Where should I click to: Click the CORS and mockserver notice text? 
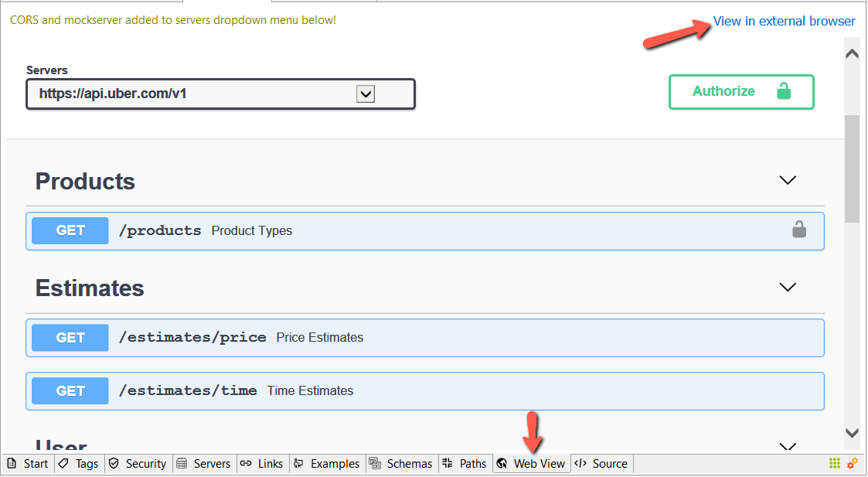(172, 20)
